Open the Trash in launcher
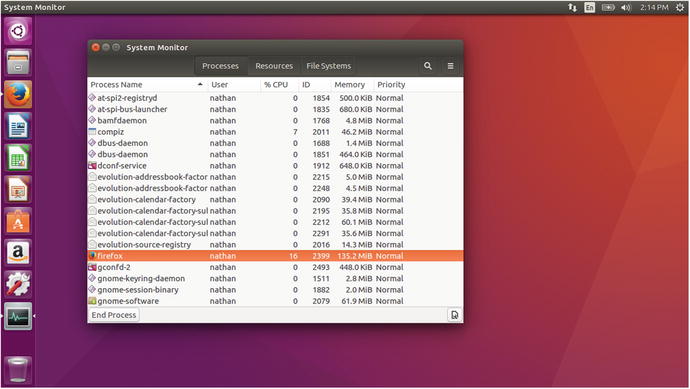 point(18,370)
